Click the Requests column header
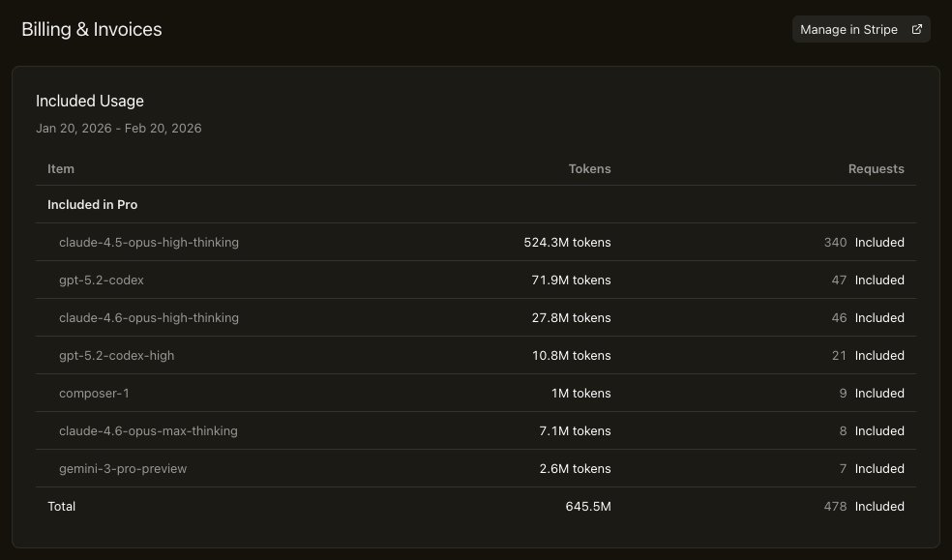Viewport: 952px width, 560px height. [x=877, y=168]
